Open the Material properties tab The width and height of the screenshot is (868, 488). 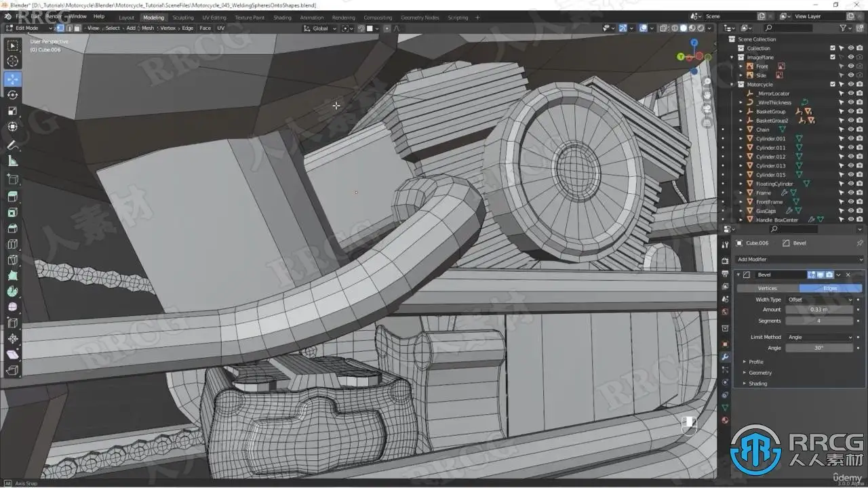coord(725,420)
